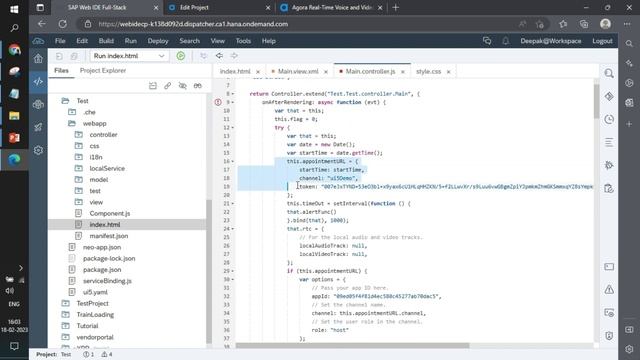Open the Deploy menu
Screen dimensions: 640x360
[x=158, y=41]
